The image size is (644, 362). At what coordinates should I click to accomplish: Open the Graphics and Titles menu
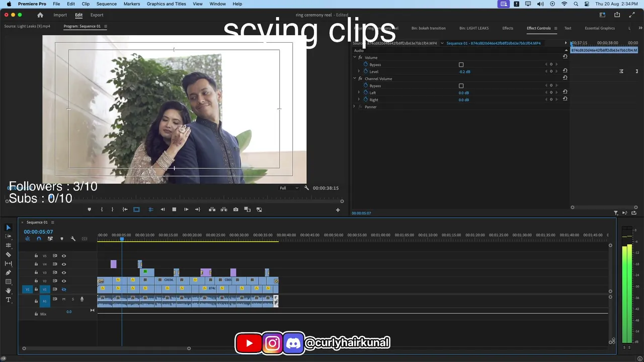tap(167, 4)
